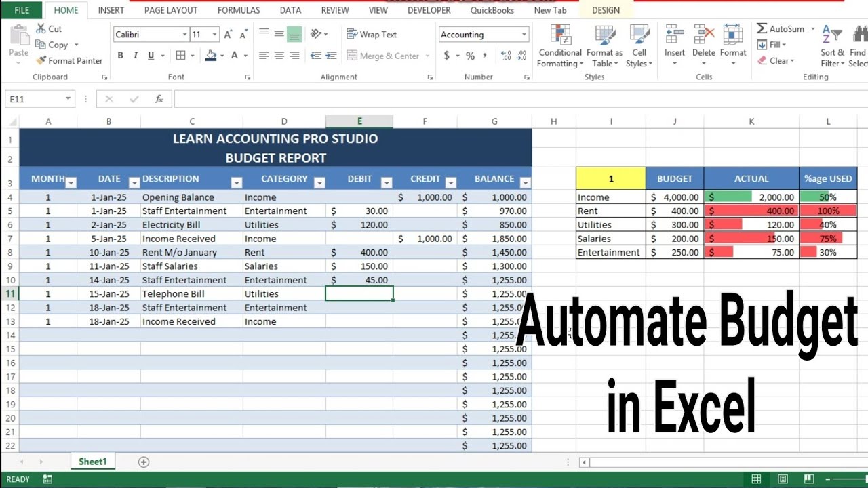Select the column E header
The image size is (868, 488).
(x=359, y=121)
